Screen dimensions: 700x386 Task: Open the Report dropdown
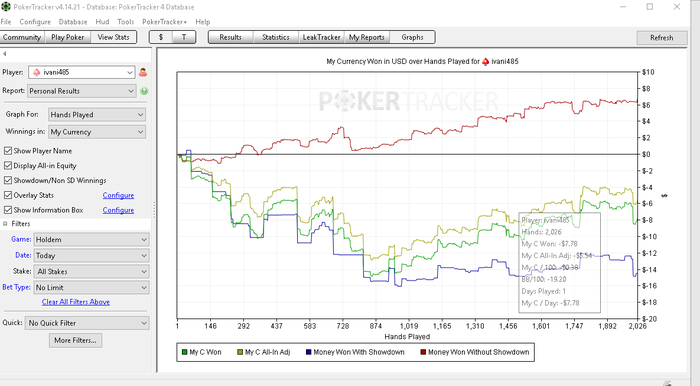(82, 91)
